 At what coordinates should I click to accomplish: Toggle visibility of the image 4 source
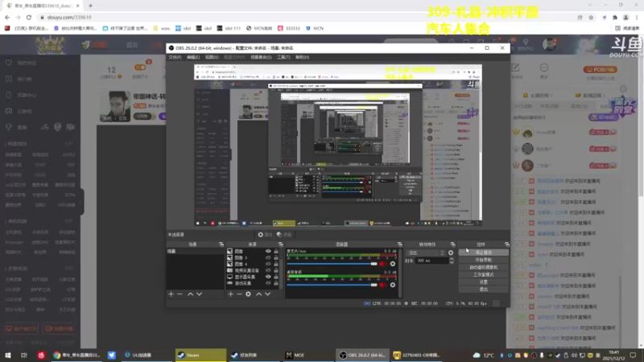point(268,264)
